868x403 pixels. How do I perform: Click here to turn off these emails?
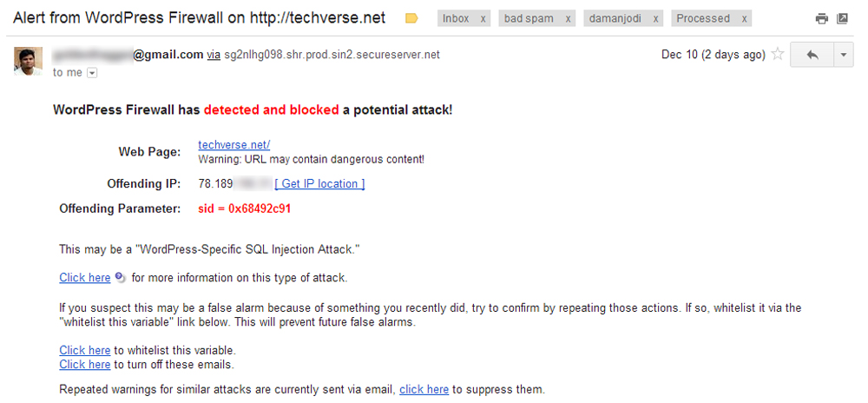[85, 365]
